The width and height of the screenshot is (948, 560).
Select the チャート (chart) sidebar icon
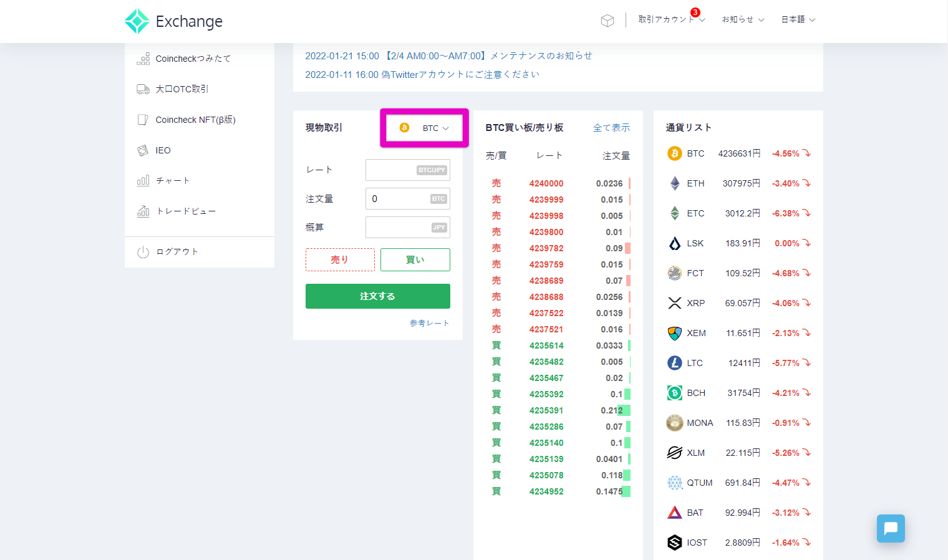[x=143, y=180]
